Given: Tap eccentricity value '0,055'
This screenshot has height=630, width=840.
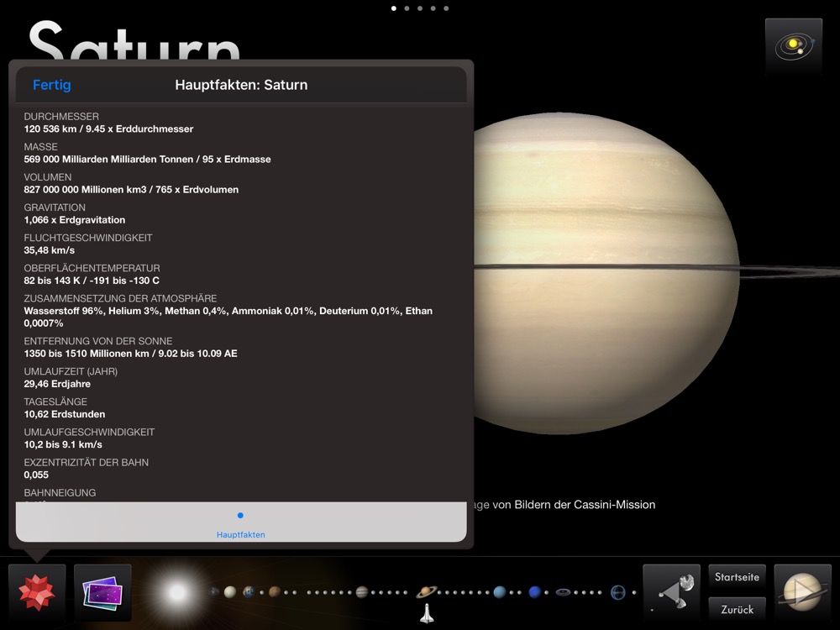Looking at the screenshot, I should (36, 475).
